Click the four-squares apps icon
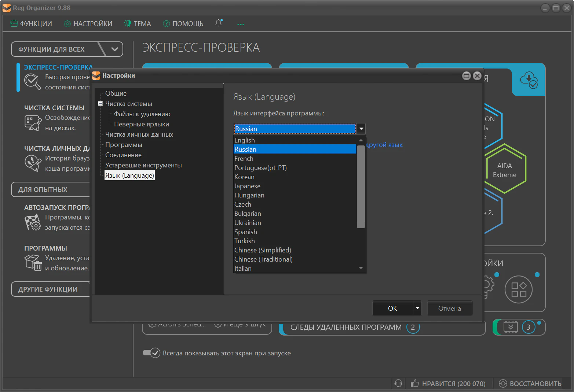 (518, 289)
